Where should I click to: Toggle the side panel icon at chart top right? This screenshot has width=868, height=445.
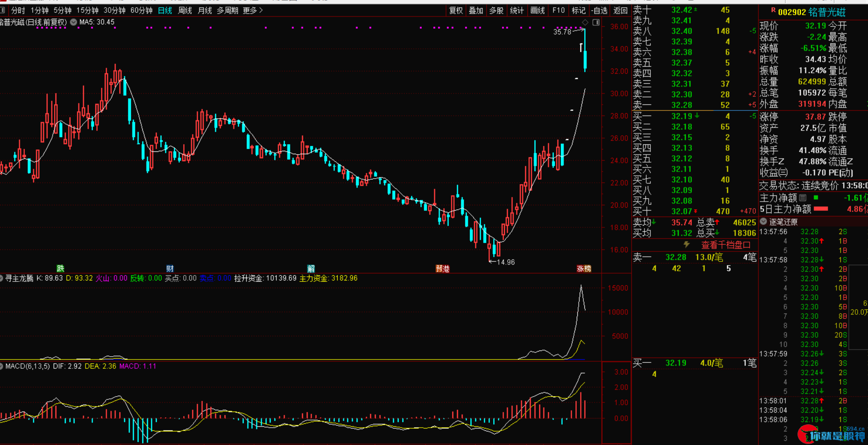point(596,22)
